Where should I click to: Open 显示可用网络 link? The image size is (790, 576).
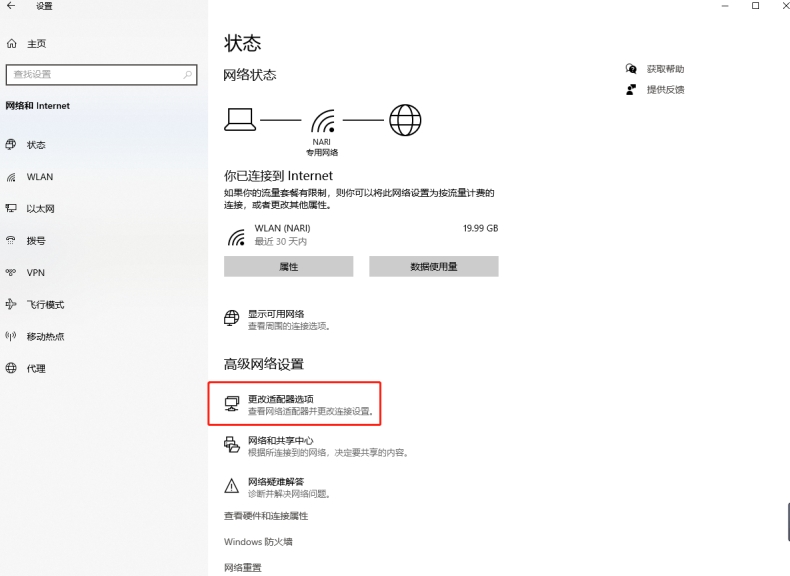pos(276,314)
